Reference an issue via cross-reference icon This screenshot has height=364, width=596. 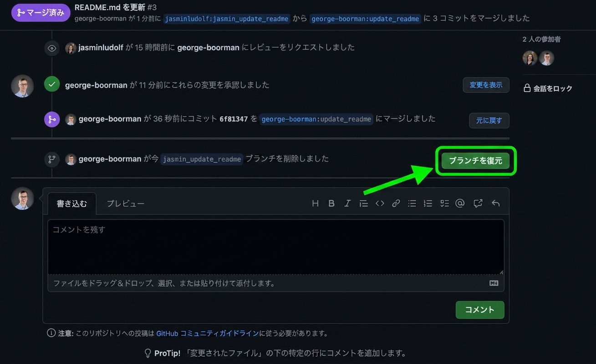pos(478,203)
